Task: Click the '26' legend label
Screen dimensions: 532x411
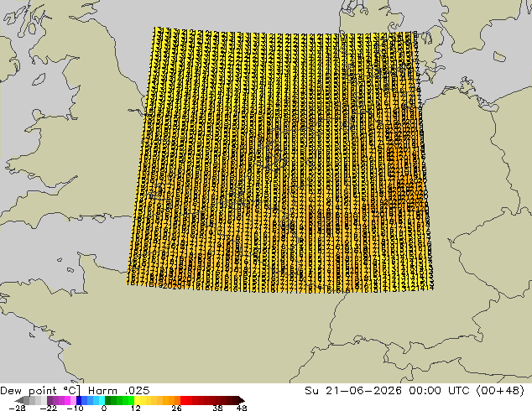Action: coord(176,408)
